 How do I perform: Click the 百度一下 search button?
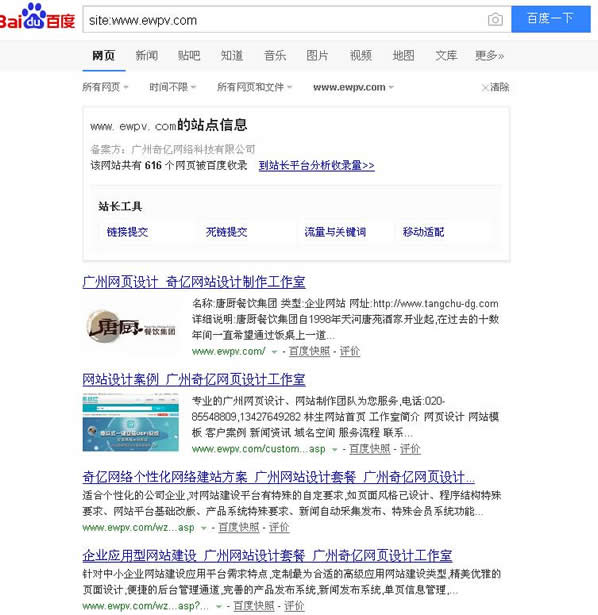point(551,19)
